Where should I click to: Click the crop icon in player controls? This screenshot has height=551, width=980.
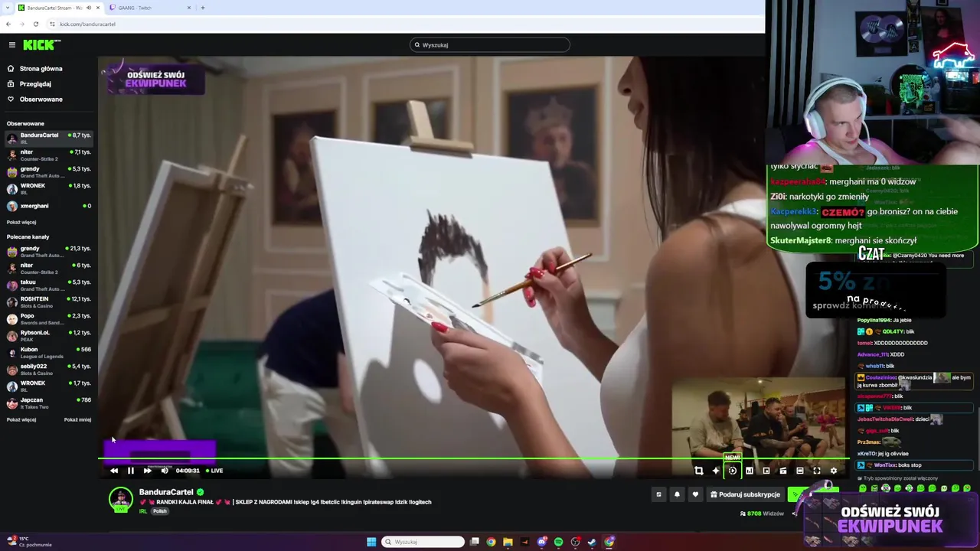698,471
